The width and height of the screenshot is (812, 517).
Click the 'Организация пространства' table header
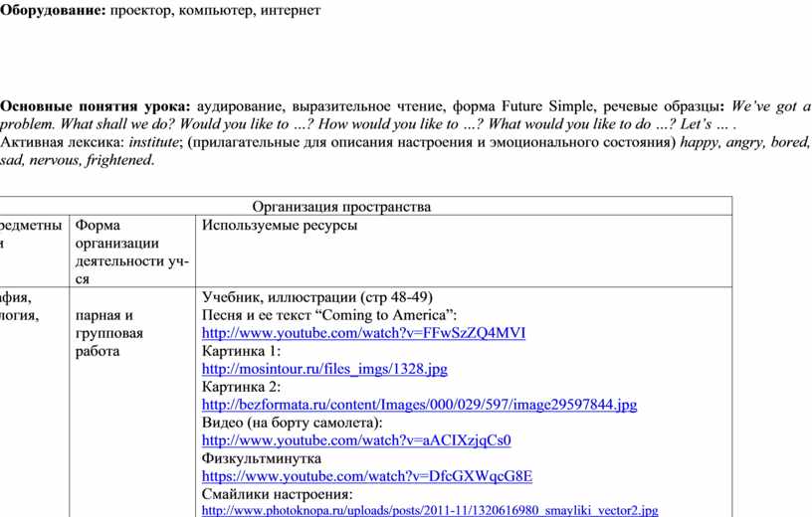click(341, 207)
